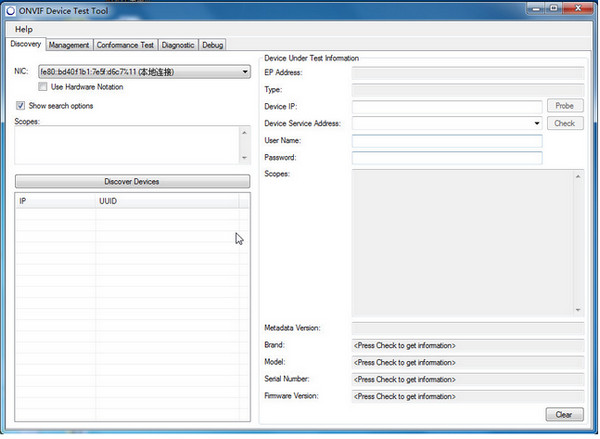Click the ONVIF app icon in title bar
600x439 pixels.
10,10
